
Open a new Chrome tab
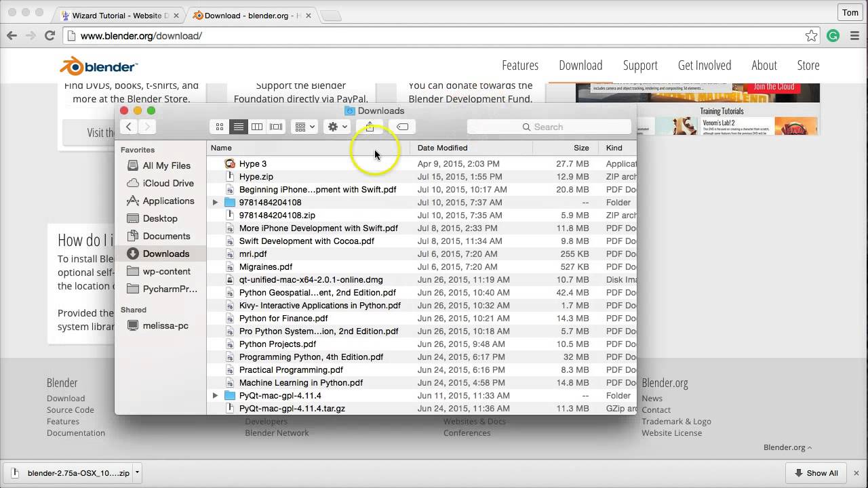coord(331,16)
